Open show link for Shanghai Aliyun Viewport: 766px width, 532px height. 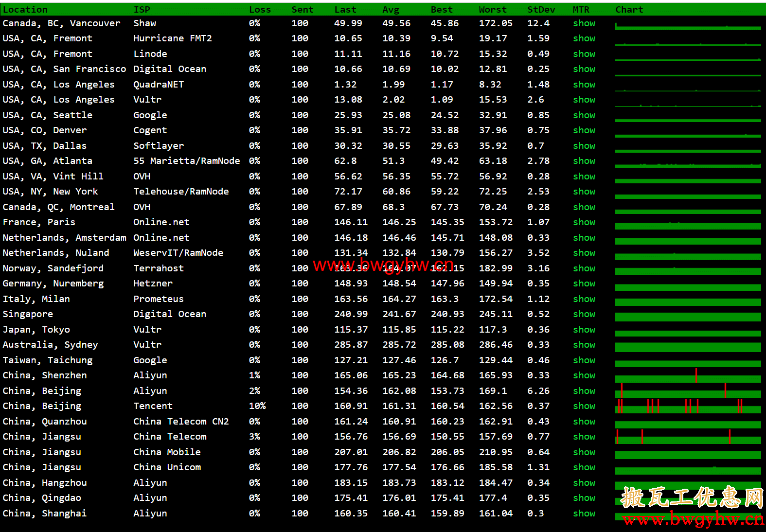point(584,514)
